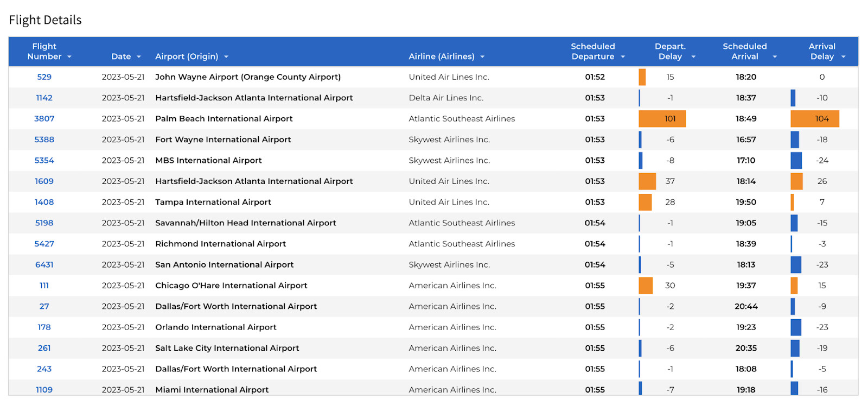The height and width of the screenshot is (405, 868).
Task: Click the orange 104 arrival delay bar
Action: pyautogui.click(x=815, y=119)
